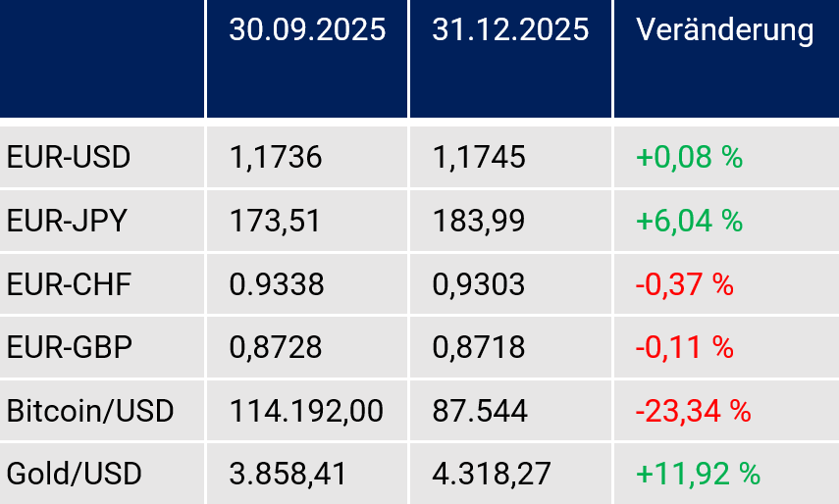Viewport: 839px width, 504px height.
Task: Select the Bitcoin value 114.192,00
Action: click(306, 411)
